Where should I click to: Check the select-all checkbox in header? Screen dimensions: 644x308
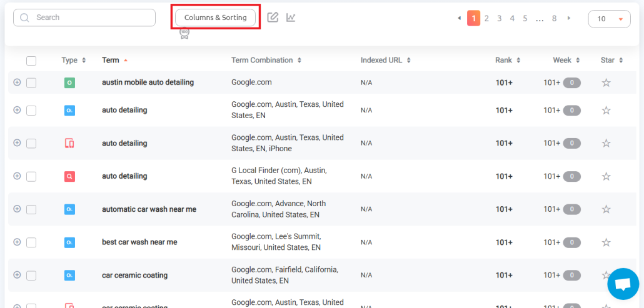[31, 61]
